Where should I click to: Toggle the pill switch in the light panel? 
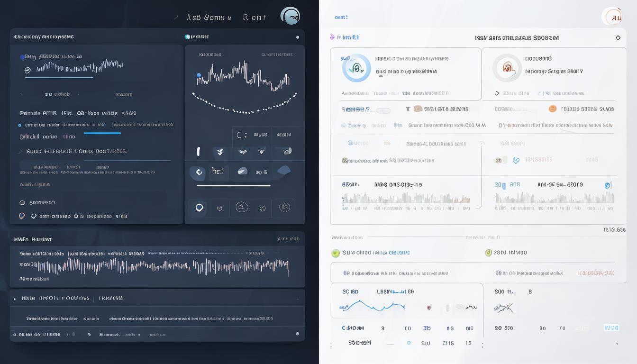(383, 110)
